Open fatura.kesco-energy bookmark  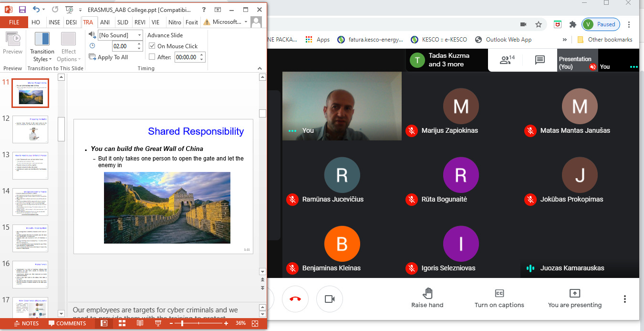coord(370,40)
